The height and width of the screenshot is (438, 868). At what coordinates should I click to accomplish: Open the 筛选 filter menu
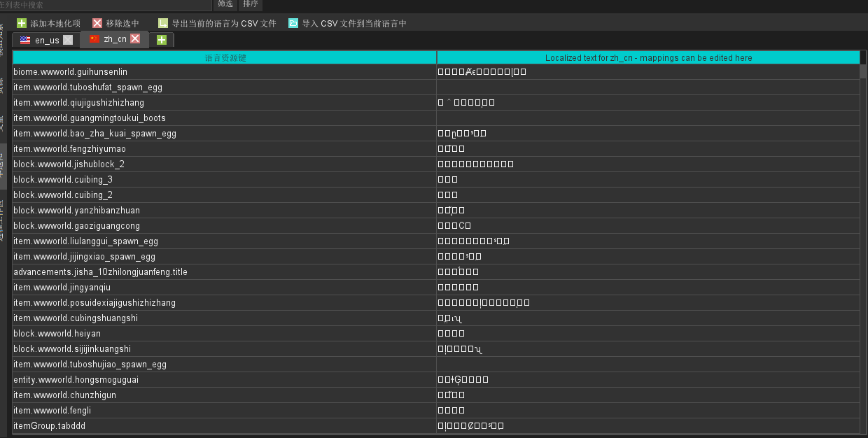(225, 3)
